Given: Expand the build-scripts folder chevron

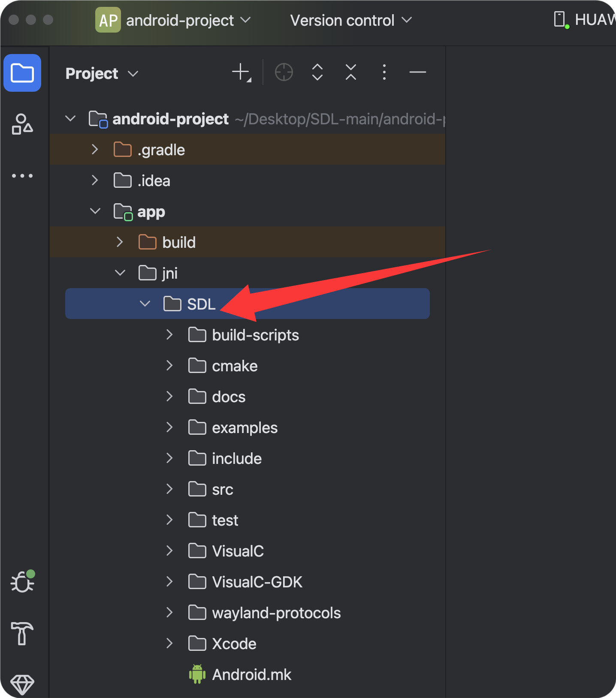Looking at the screenshot, I should [x=170, y=335].
